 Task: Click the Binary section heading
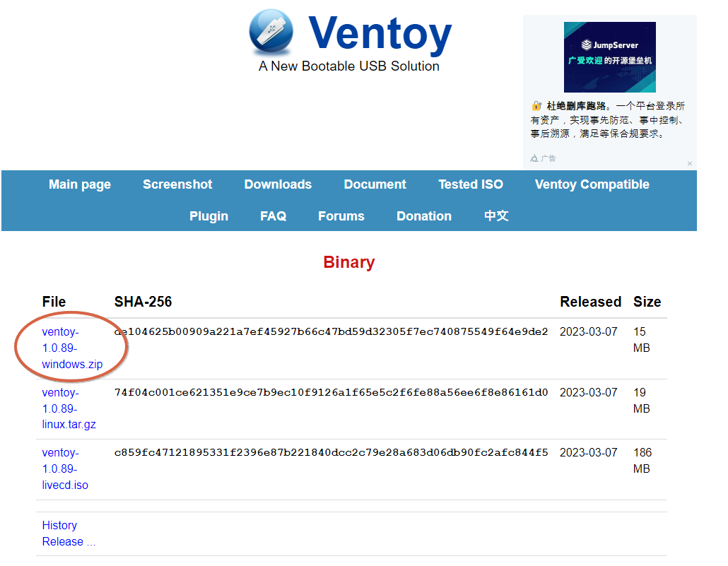pos(349,262)
